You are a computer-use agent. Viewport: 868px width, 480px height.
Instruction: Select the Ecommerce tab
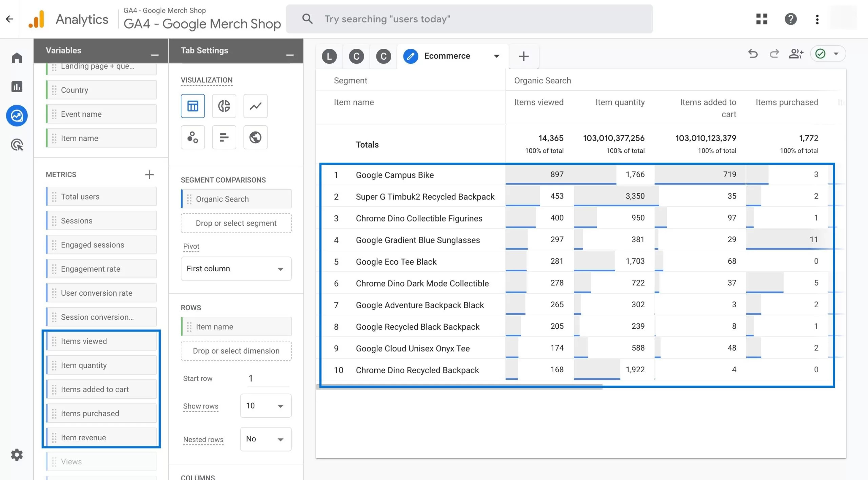click(447, 56)
